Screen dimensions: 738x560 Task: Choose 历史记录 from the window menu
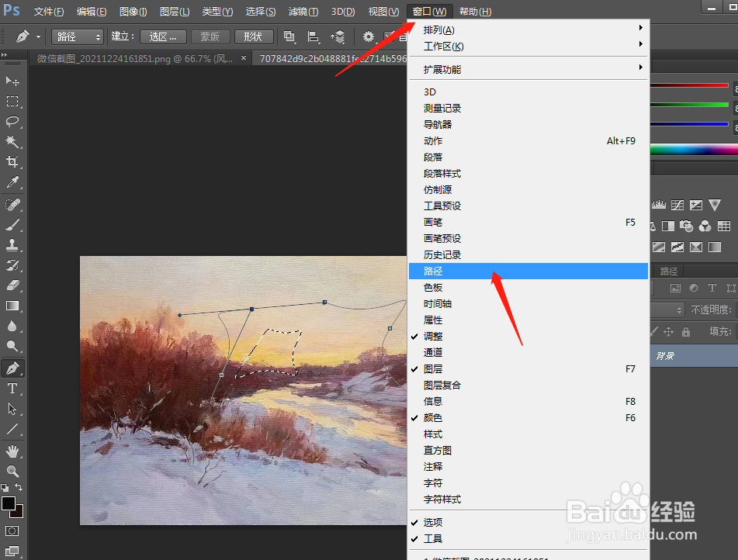(528, 255)
